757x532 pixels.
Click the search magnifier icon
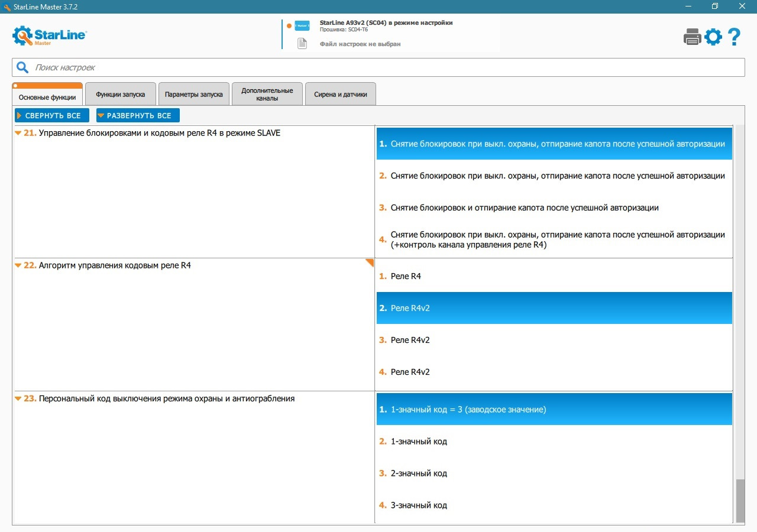[x=22, y=67]
